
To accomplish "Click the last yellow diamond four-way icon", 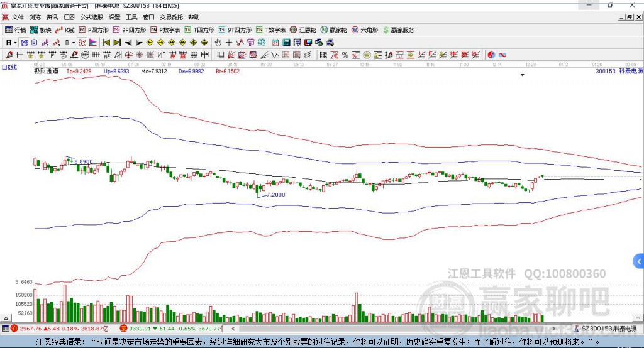I will (204, 43).
